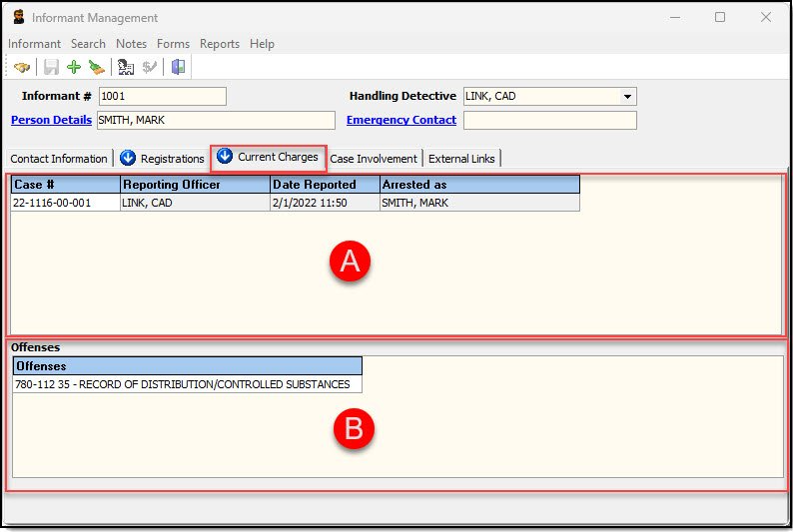Viewport: 793px width, 532px height.
Task: Click the floppy disk save icon
Action: tap(51, 67)
